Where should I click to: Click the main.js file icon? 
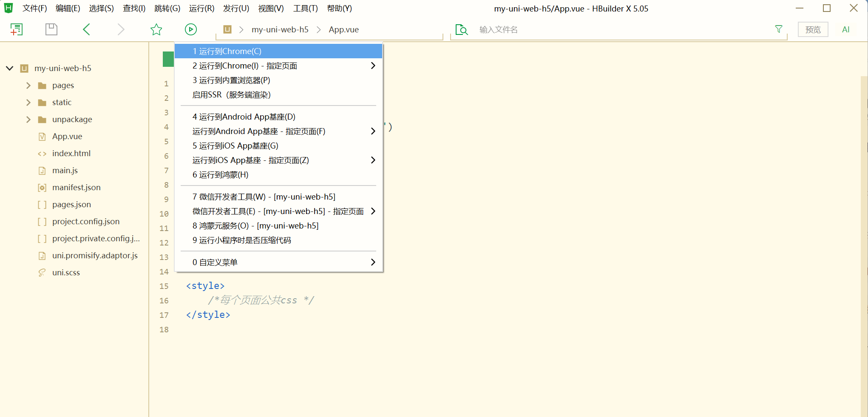point(42,171)
